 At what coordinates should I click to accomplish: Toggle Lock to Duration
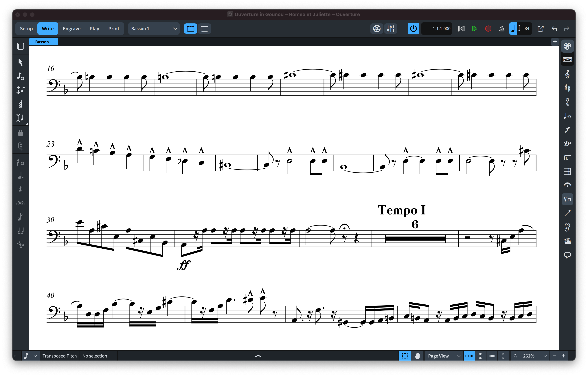point(21,133)
